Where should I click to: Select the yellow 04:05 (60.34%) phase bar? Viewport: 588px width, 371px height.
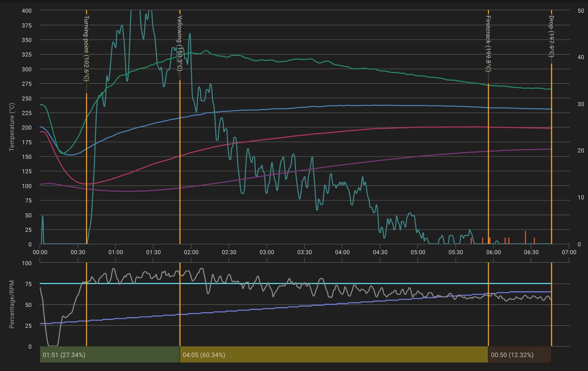pyautogui.click(x=333, y=355)
